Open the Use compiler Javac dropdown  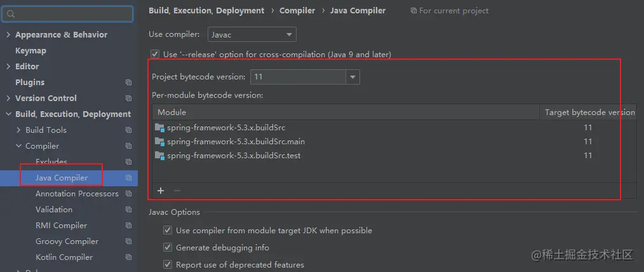click(252, 34)
